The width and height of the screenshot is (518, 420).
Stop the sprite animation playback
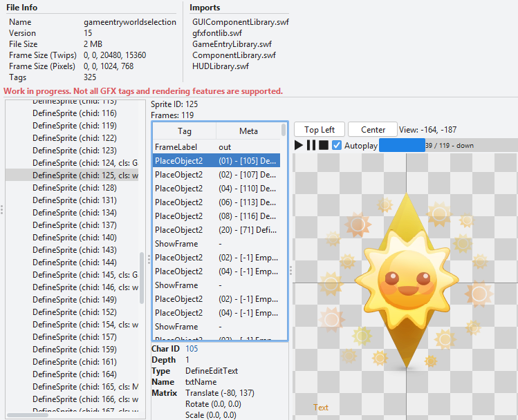tap(324, 145)
